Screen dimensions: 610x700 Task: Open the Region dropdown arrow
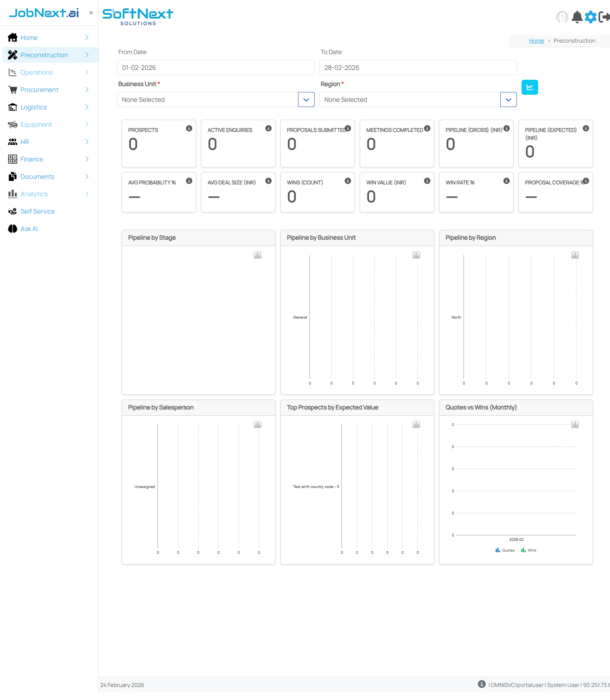(509, 99)
